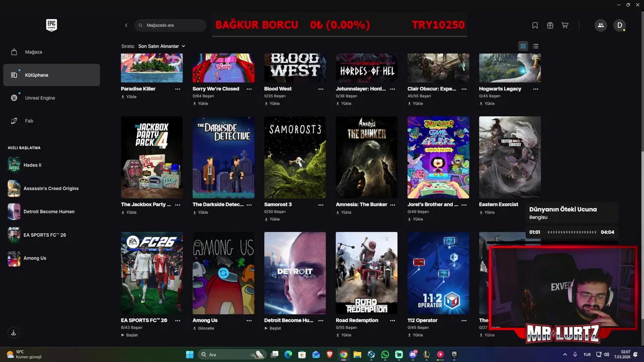Open Jorel's Brother game cover
This screenshot has width=644, height=362.
(438, 157)
